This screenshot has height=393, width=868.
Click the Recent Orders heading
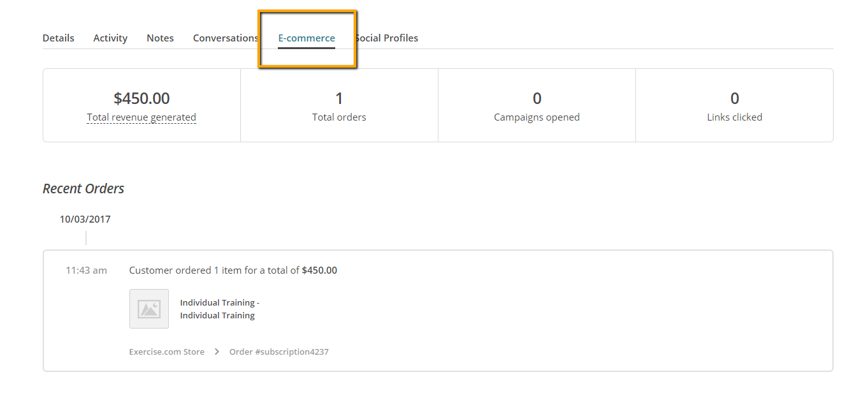tap(83, 189)
